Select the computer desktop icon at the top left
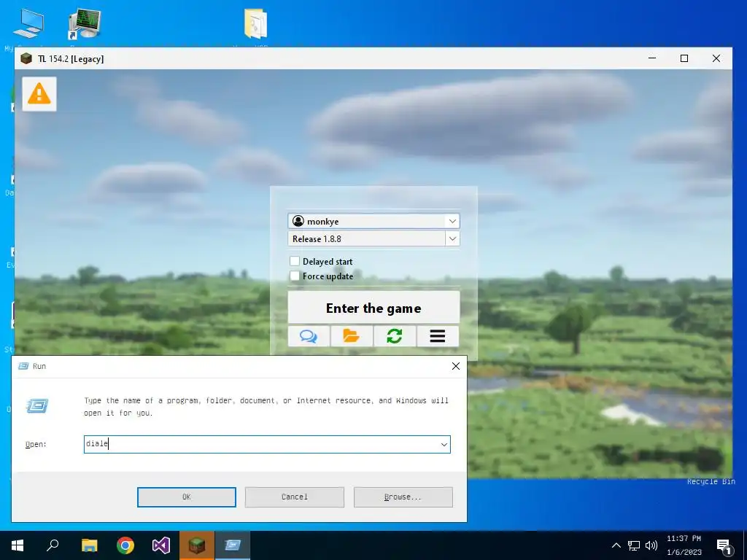This screenshot has height=560, width=747. (x=28, y=24)
